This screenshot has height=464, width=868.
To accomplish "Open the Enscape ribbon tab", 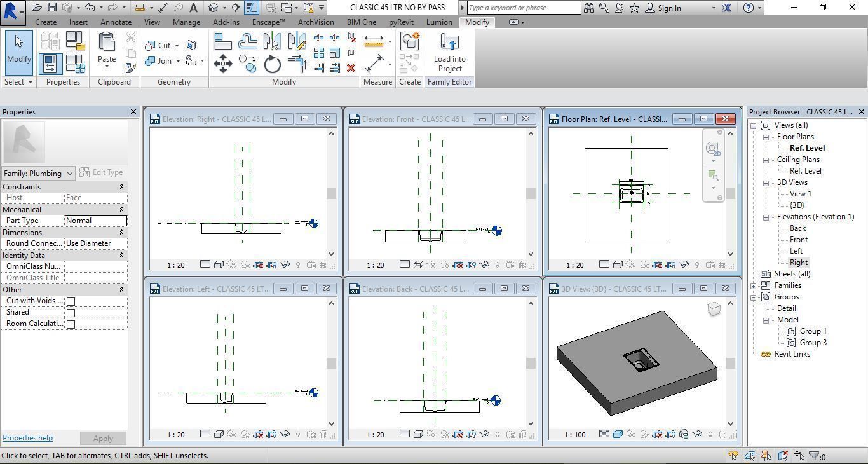I will click(x=268, y=22).
